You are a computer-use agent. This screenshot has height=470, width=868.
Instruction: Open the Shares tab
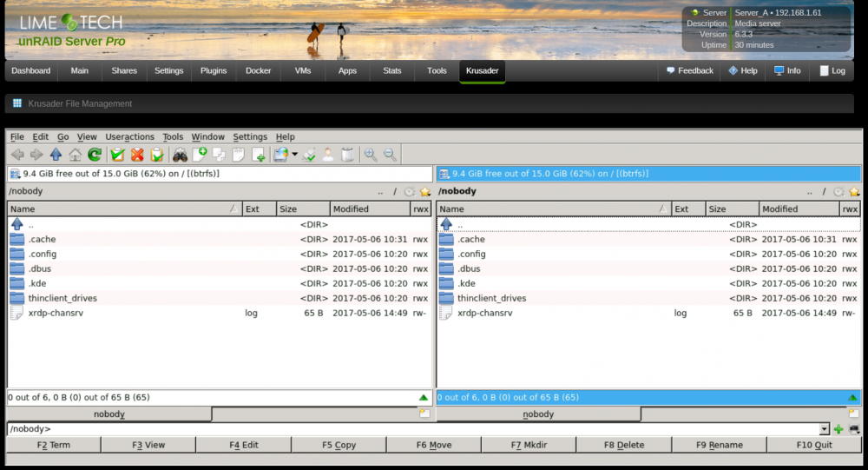124,71
